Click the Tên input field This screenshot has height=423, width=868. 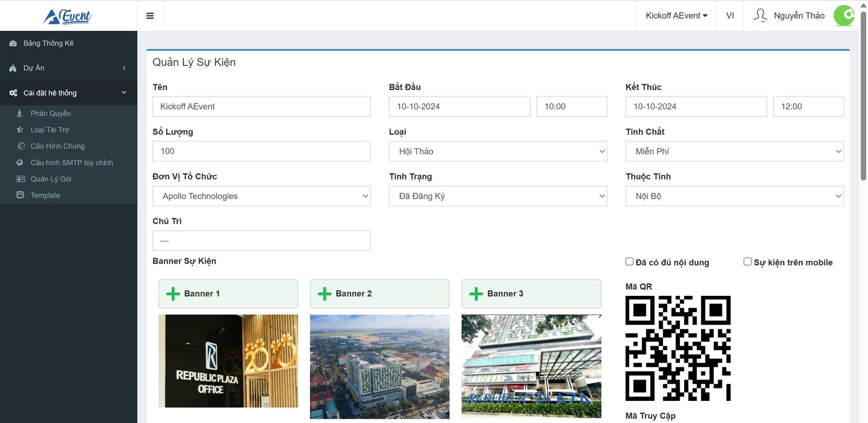click(261, 107)
